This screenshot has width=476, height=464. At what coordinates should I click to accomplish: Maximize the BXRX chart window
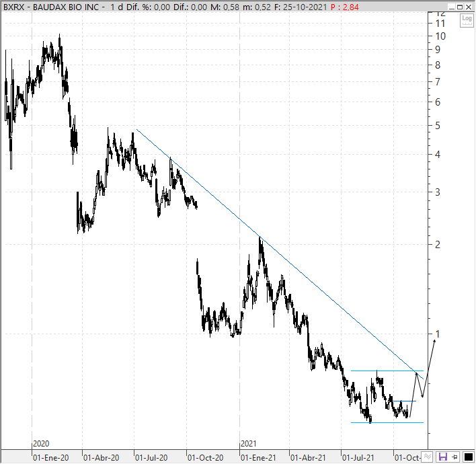click(x=461, y=7)
